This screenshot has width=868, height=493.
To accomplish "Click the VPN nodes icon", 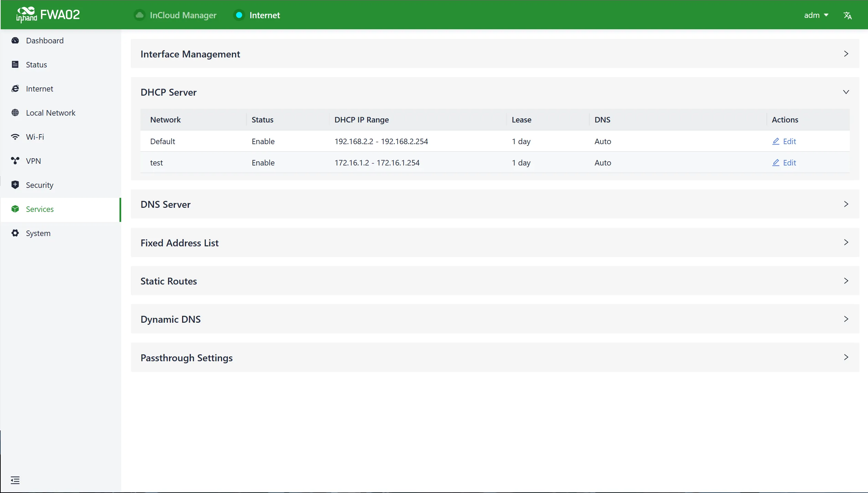I will [x=15, y=161].
